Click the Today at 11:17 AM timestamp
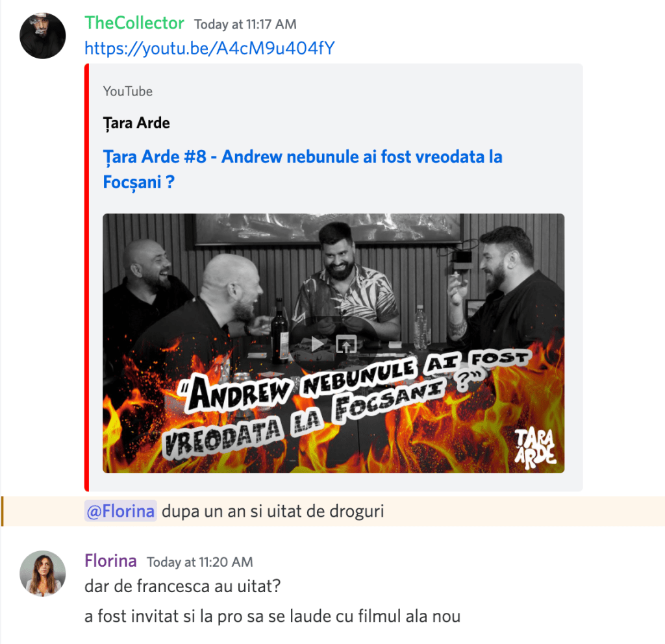The height and width of the screenshot is (644, 665). coord(245,25)
